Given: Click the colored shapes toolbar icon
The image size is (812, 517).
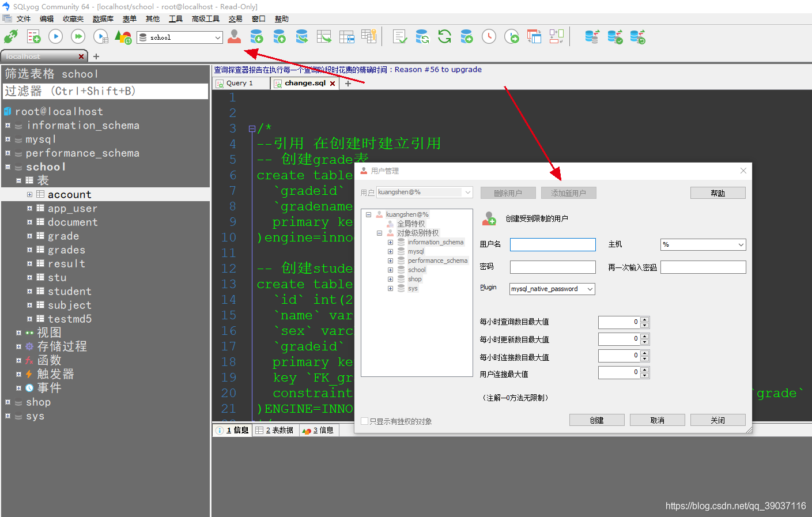Looking at the screenshot, I should point(123,37).
